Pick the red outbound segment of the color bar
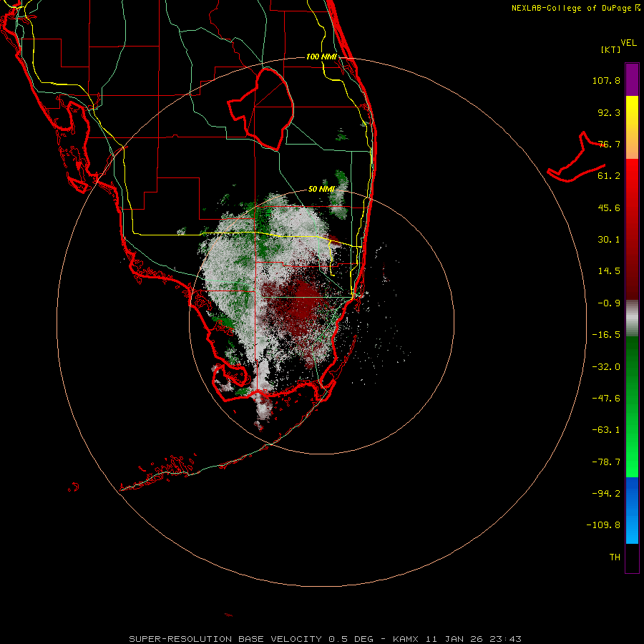 coord(632,229)
